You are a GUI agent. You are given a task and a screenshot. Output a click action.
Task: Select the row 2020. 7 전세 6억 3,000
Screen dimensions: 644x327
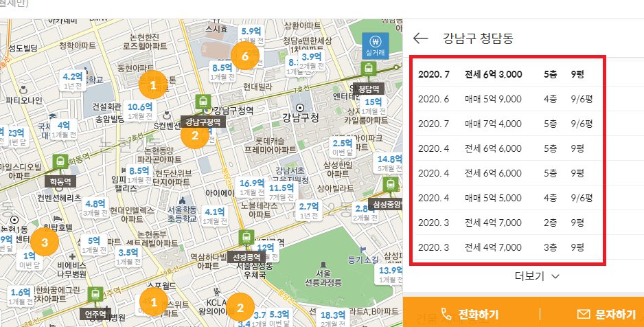[x=509, y=74]
